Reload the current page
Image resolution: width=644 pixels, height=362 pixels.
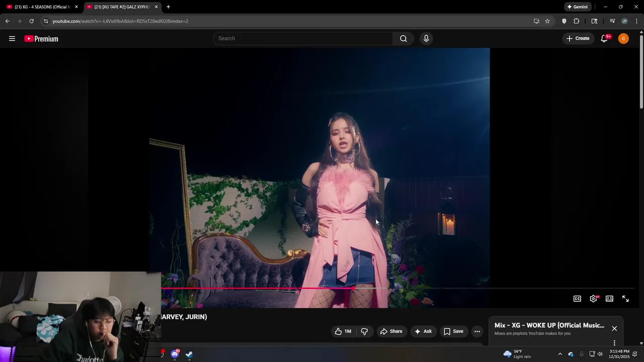click(x=31, y=21)
